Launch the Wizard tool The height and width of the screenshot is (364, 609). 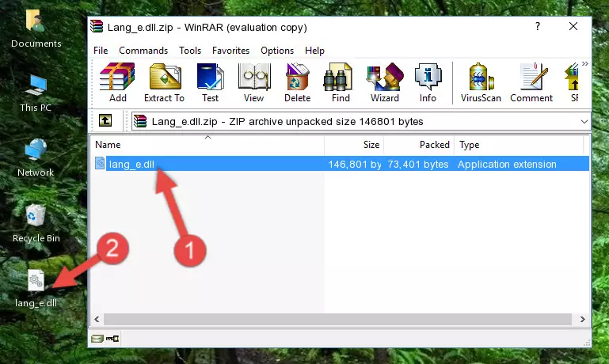tap(385, 82)
